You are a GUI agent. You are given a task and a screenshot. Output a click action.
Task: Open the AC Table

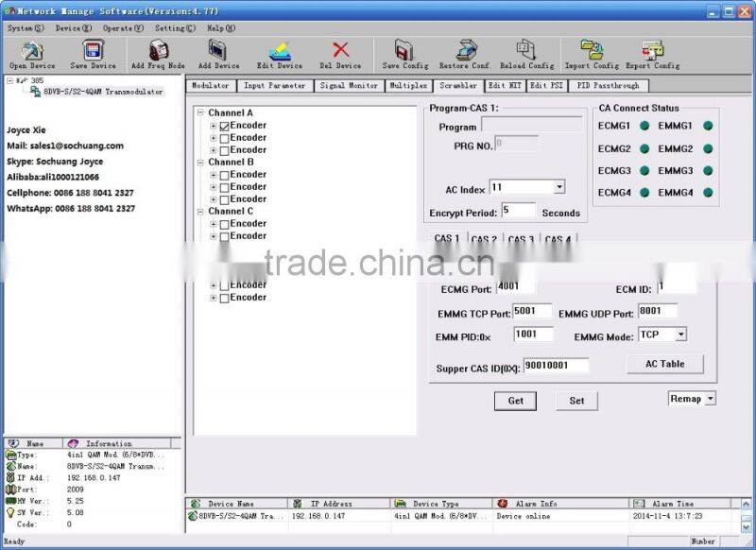tap(663, 364)
